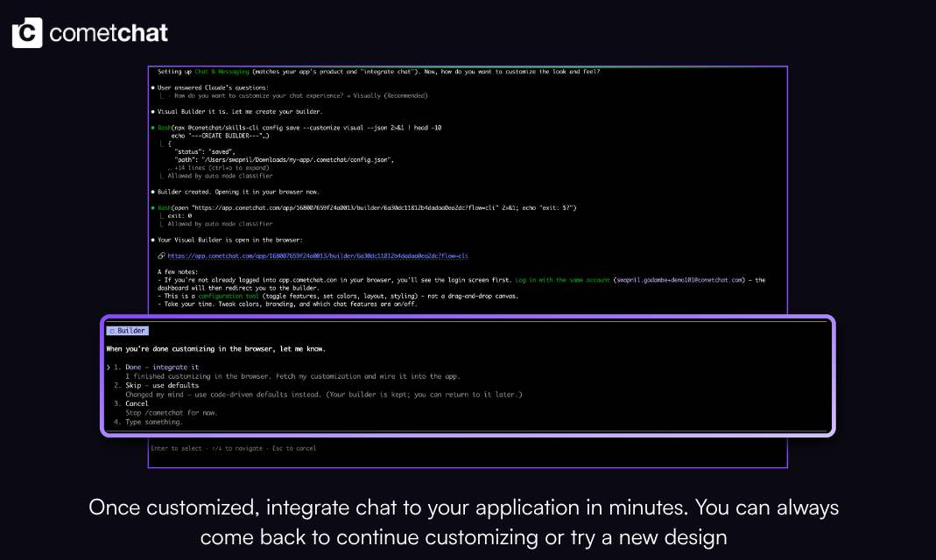The image size is (936, 560).
Task: Click 'When you're done customizing' prompt text
Action: coord(216,349)
